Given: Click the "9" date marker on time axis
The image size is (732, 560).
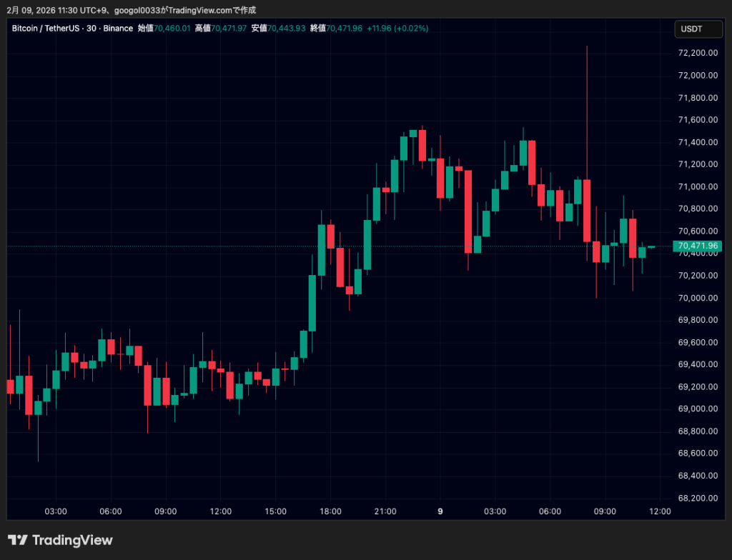Looking at the screenshot, I should tap(440, 511).
